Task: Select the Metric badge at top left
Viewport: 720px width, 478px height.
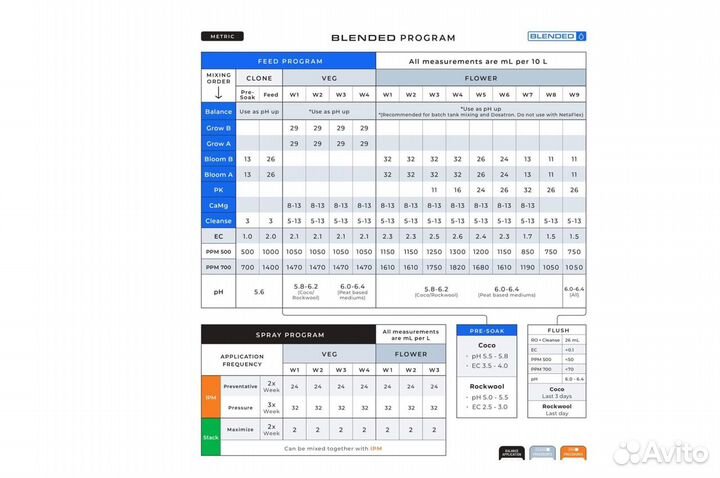Action: click(x=221, y=36)
